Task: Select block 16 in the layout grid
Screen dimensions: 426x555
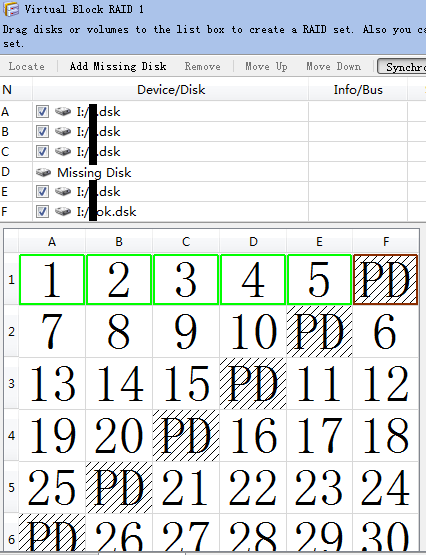Action: 253,435
